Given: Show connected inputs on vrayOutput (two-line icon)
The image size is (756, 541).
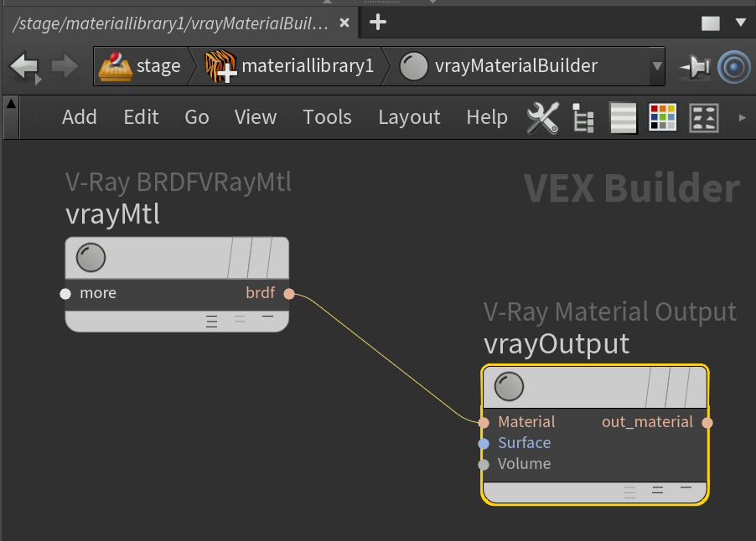Looking at the screenshot, I should [x=658, y=490].
